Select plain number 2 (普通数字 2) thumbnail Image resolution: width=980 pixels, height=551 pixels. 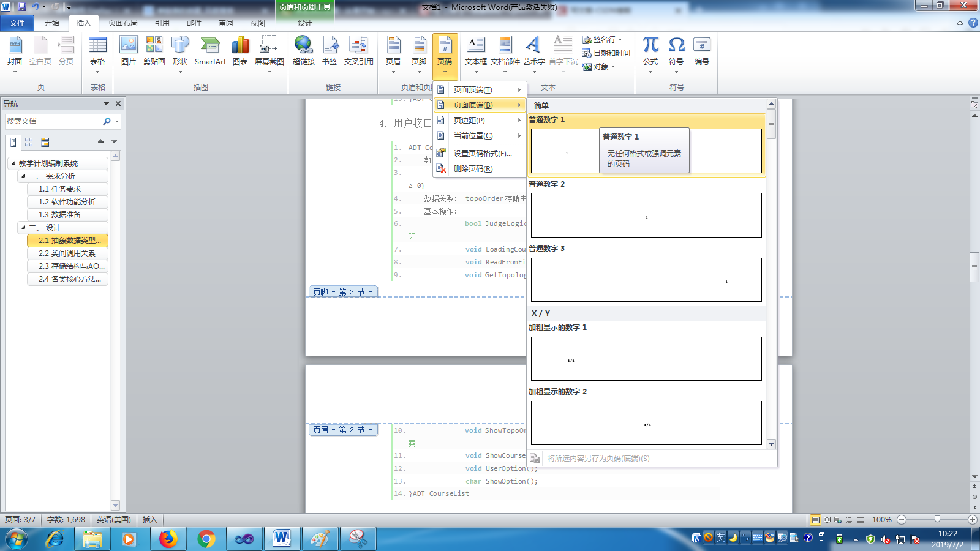point(646,216)
